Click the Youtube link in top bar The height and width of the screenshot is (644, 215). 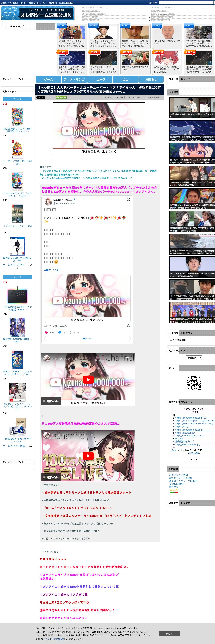click(x=53, y=3)
